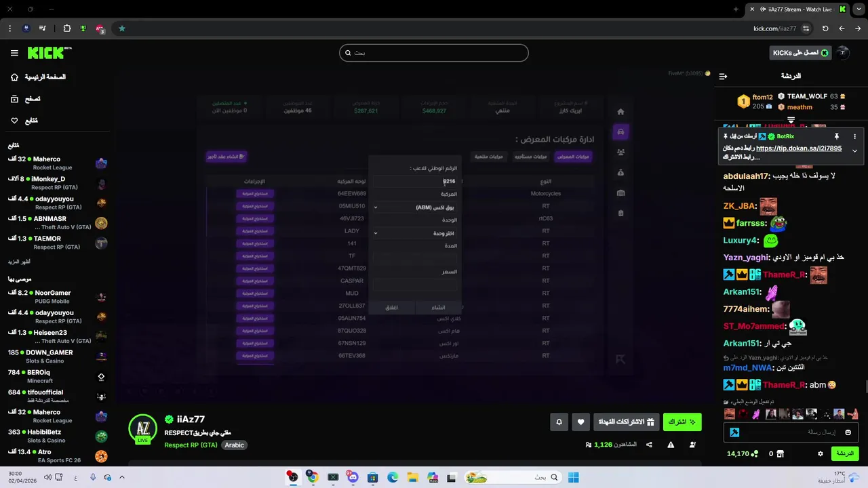Click the Gift subscriptions button
Screen dimensions: 868x488
click(x=626, y=422)
